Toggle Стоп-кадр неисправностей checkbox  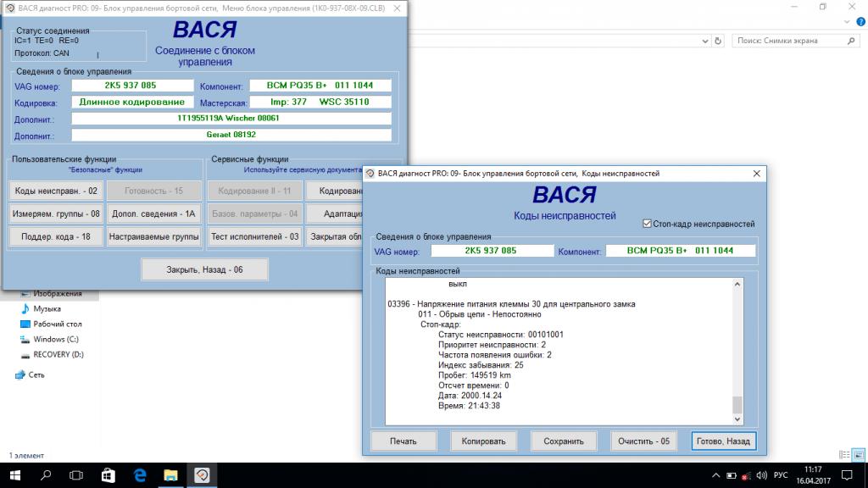coord(647,224)
